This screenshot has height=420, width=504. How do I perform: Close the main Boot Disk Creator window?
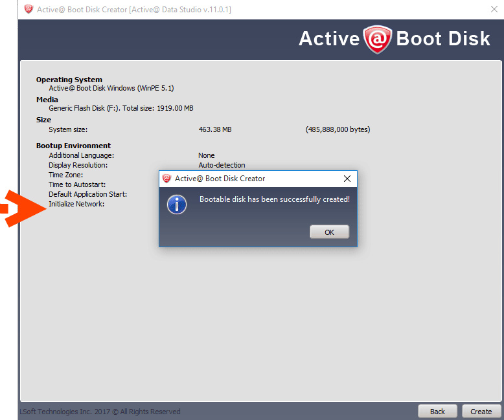pyautogui.click(x=494, y=9)
